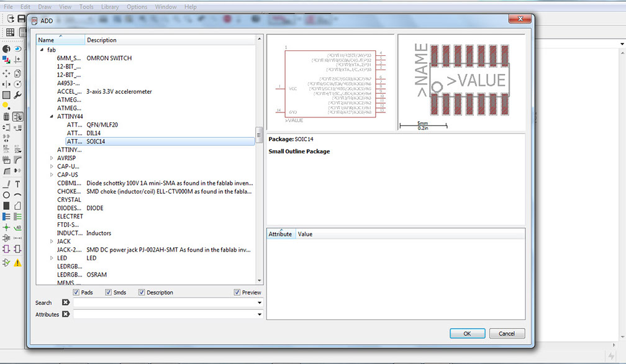Click the Save disk icon
Image resolution: width=626 pixels, height=364 pixels.
22,19
